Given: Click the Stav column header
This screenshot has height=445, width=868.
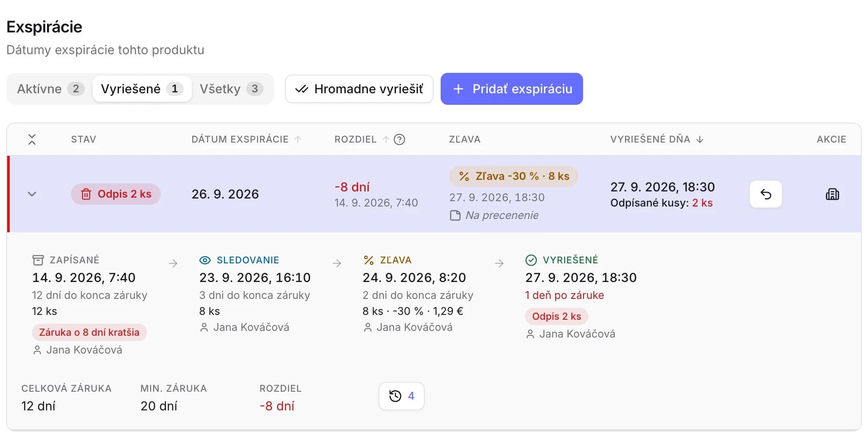Looking at the screenshot, I should 83,139.
